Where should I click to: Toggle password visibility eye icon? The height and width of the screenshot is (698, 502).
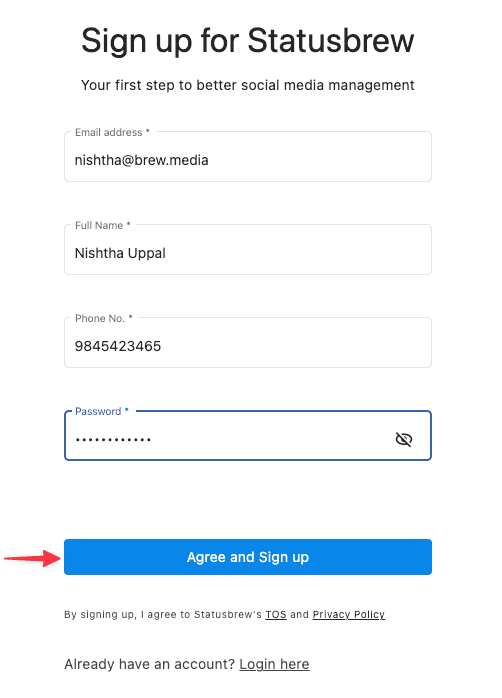click(404, 439)
